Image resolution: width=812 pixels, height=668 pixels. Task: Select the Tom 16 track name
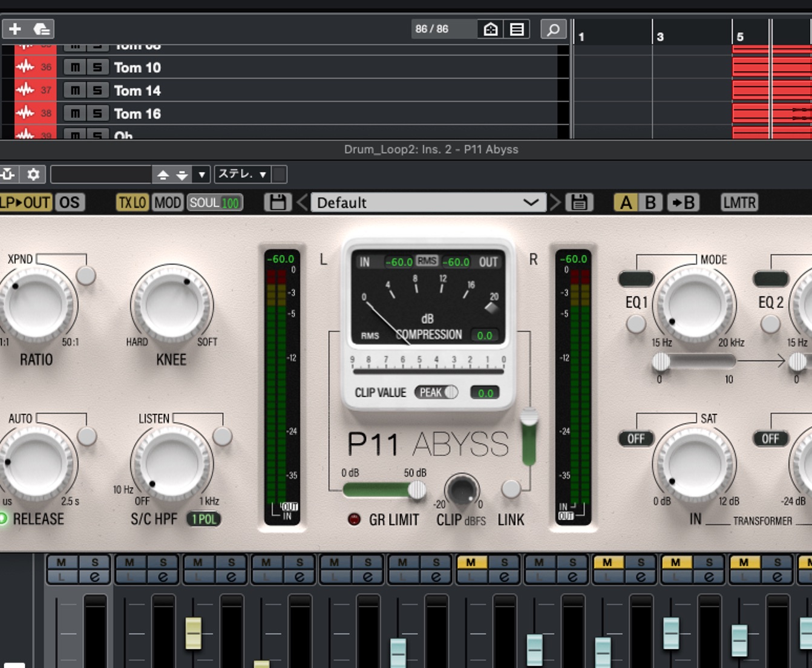point(137,113)
